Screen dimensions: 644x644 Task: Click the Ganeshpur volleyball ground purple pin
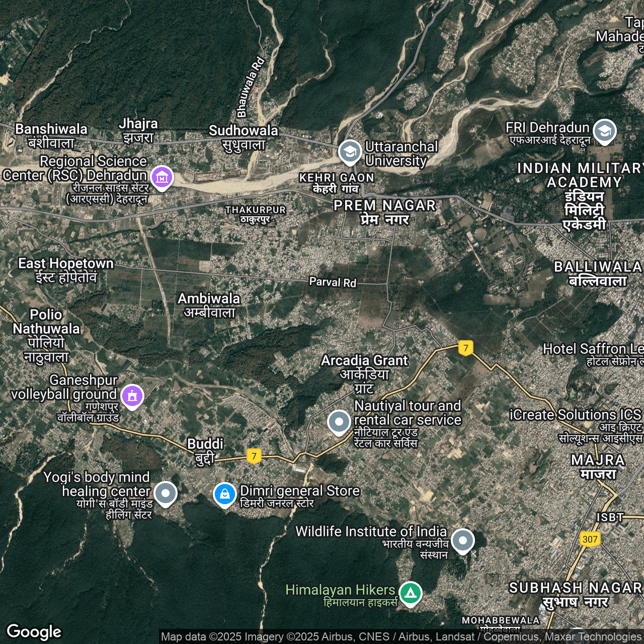click(132, 395)
